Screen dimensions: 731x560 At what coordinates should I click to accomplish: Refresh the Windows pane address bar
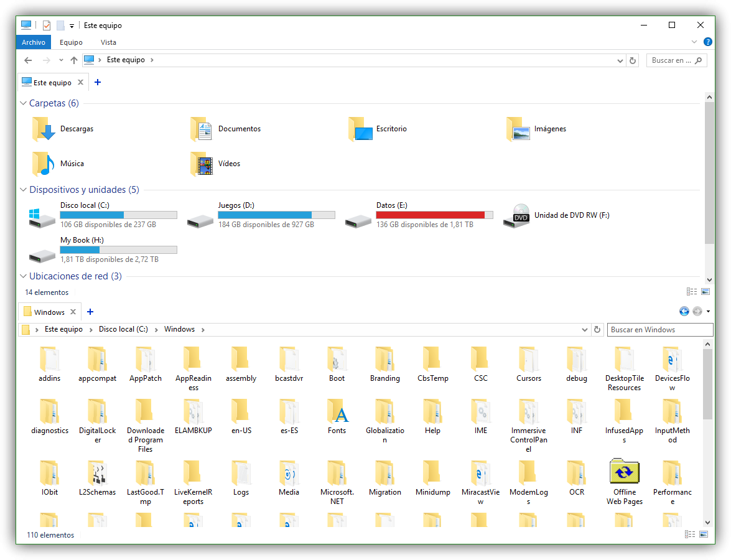[x=597, y=330]
